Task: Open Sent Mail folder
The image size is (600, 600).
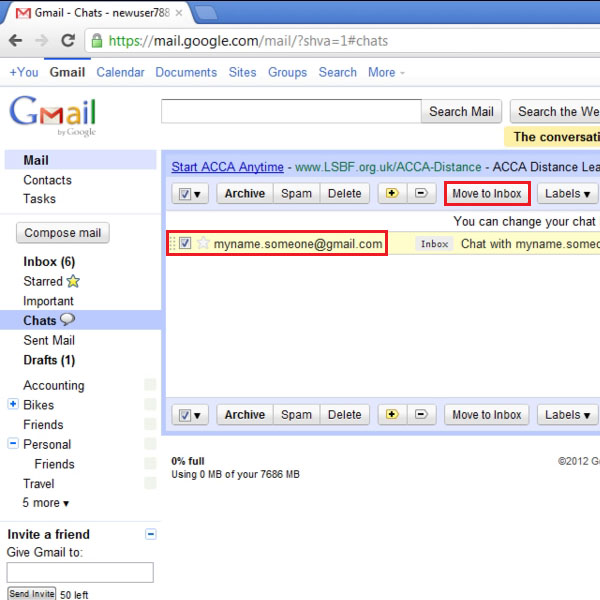Action: point(49,340)
